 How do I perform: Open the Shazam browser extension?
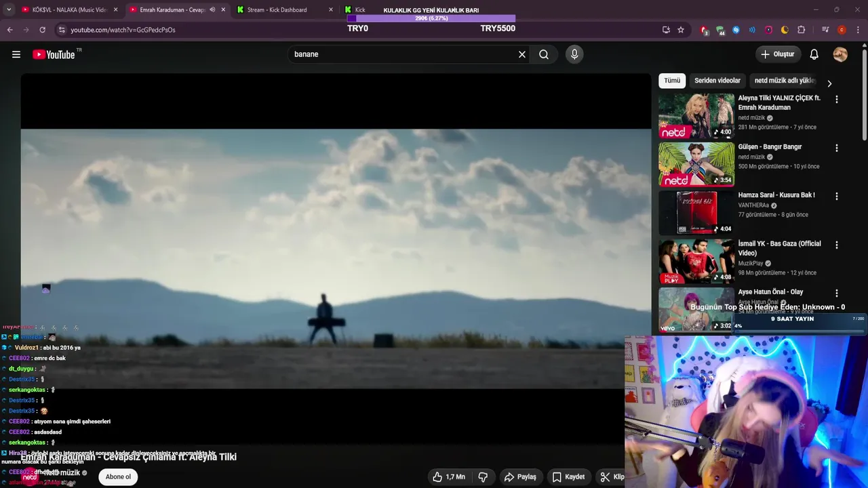(x=736, y=30)
